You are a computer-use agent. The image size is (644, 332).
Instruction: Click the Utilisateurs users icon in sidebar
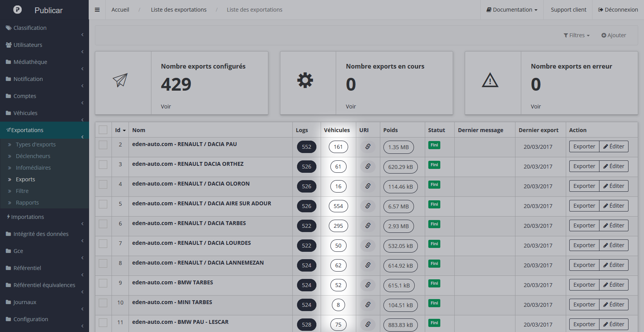tap(9, 45)
